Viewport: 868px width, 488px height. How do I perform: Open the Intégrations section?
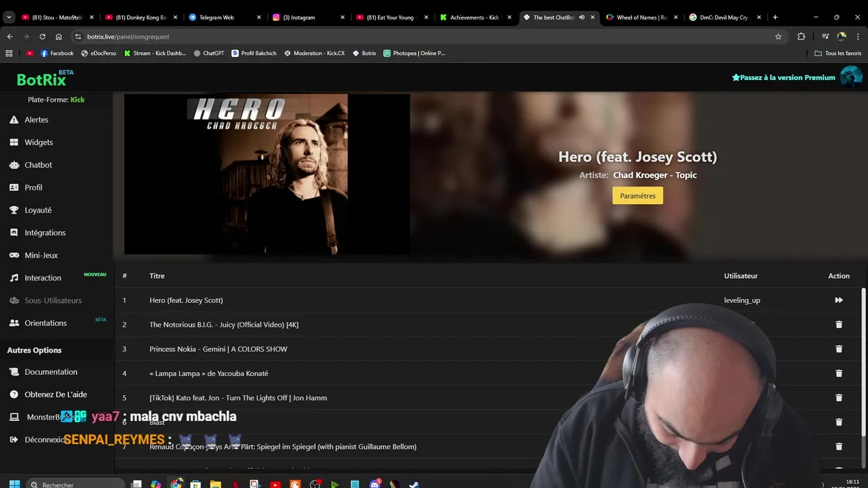pos(45,232)
